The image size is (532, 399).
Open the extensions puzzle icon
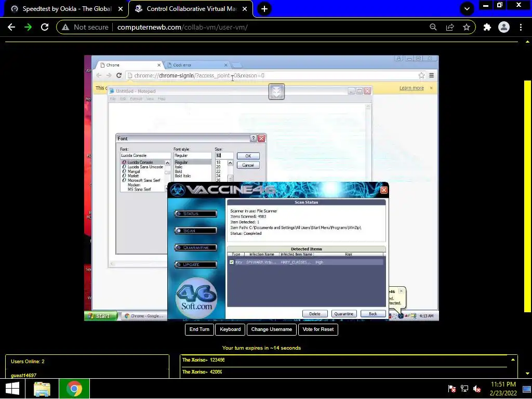click(487, 27)
